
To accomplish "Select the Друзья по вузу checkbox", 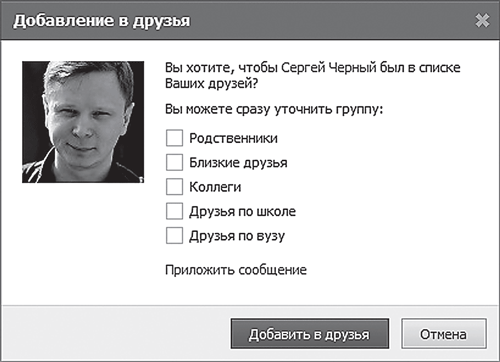I will point(174,236).
